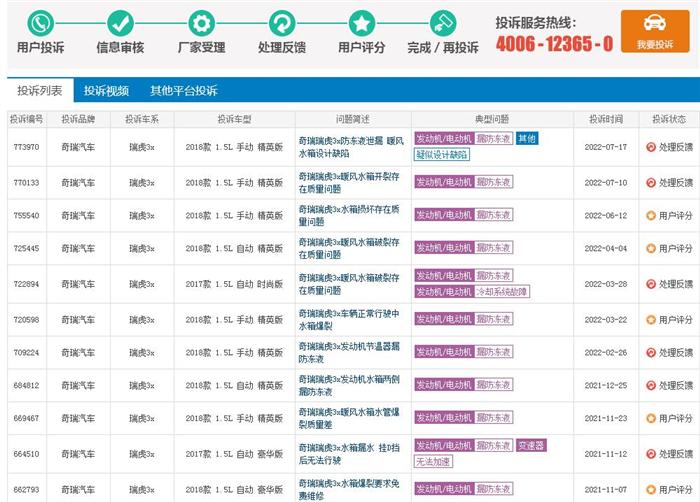Click the 厂家受理 gear step icon
The height and width of the screenshot is (502, 700).
[201, 23]
